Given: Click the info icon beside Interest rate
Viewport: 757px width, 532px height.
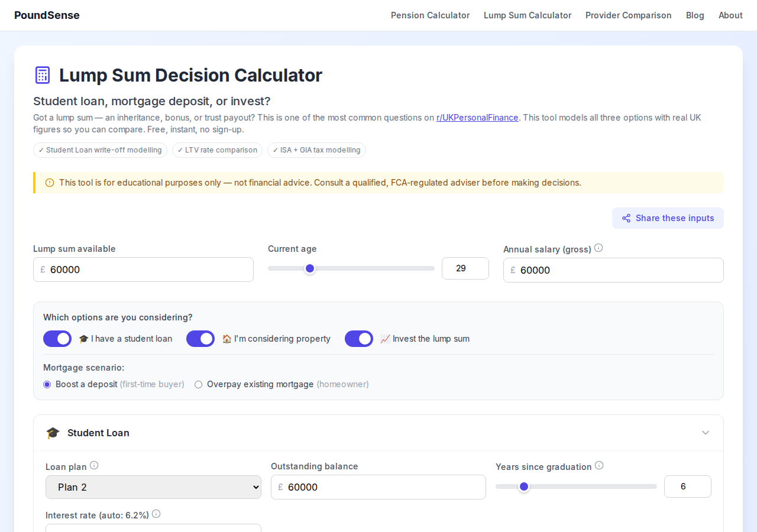Looking at the screenshot, I should point(156,514).
